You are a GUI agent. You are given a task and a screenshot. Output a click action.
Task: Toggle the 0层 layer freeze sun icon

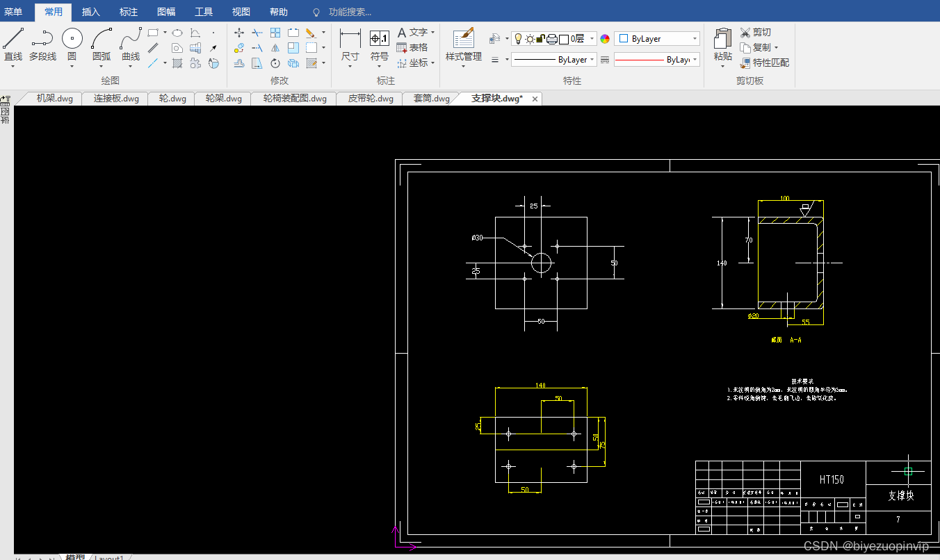tap(530, 39)
